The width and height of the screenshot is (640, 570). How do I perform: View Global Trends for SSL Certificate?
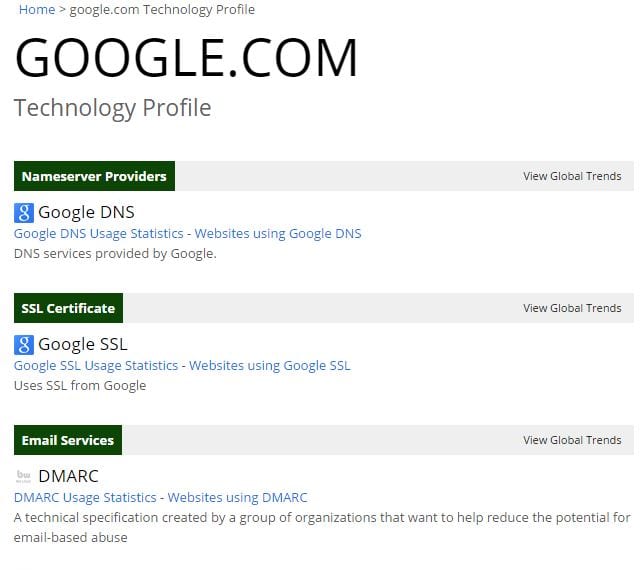tap(572, 308)
